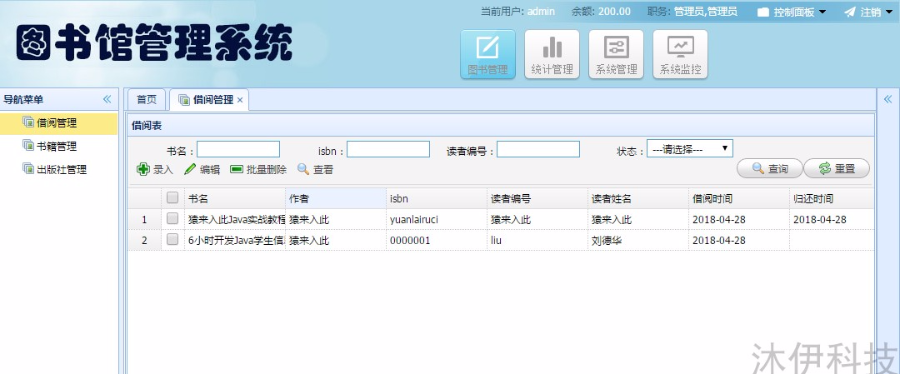Click the 6小时开发Java学生信息 book name cell
The height and width of the screenshot is (374, 900).
235,240
